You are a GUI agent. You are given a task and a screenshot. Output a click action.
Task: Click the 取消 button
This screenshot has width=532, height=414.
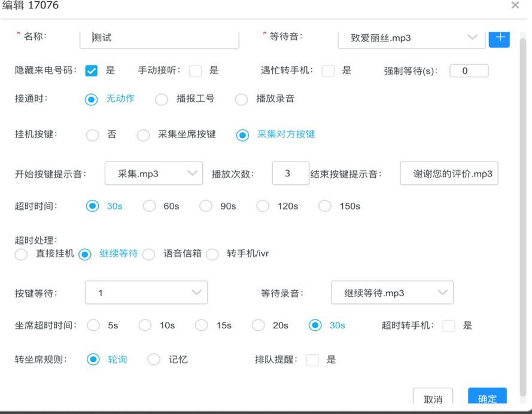point(433,398)
